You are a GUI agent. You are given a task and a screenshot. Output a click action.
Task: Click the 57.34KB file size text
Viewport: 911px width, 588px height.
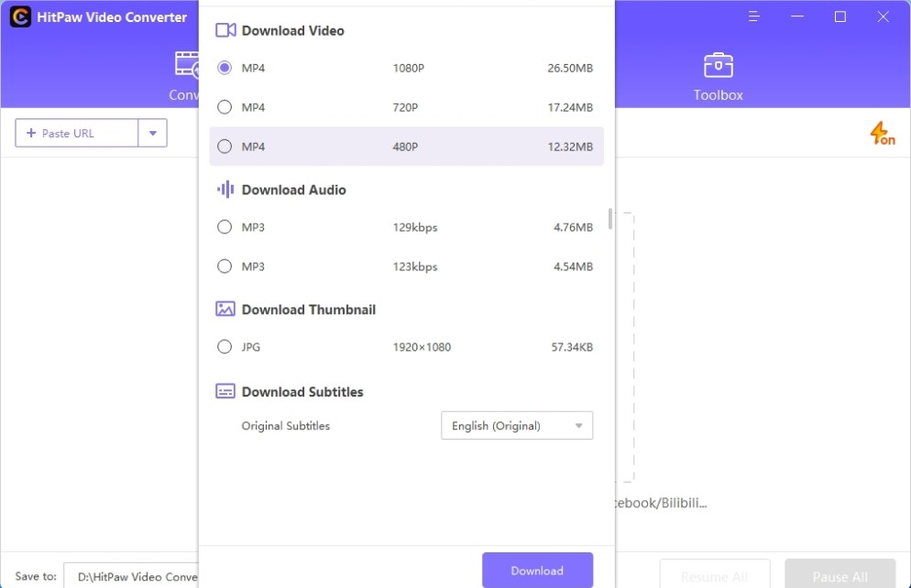coord(572,347)
